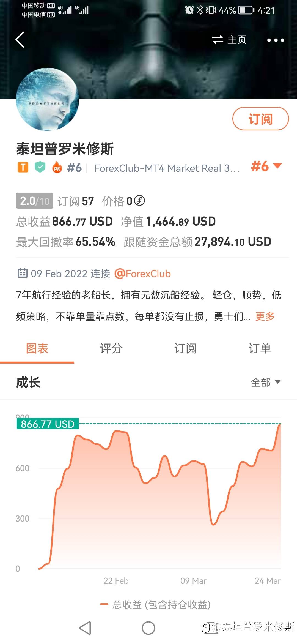This screenshot has height=644, width=297.
Task: Open the 订单 tab
Action: [x=260, y=348]
